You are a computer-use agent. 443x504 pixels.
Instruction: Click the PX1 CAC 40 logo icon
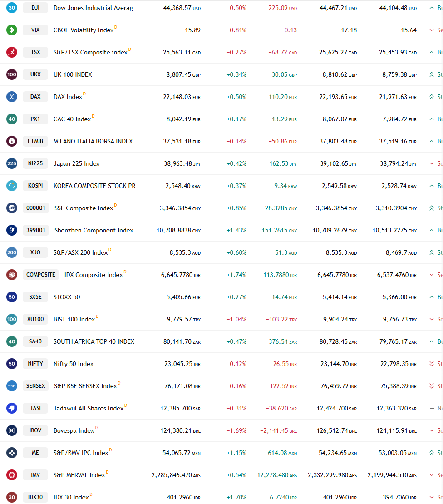(12, 119)
